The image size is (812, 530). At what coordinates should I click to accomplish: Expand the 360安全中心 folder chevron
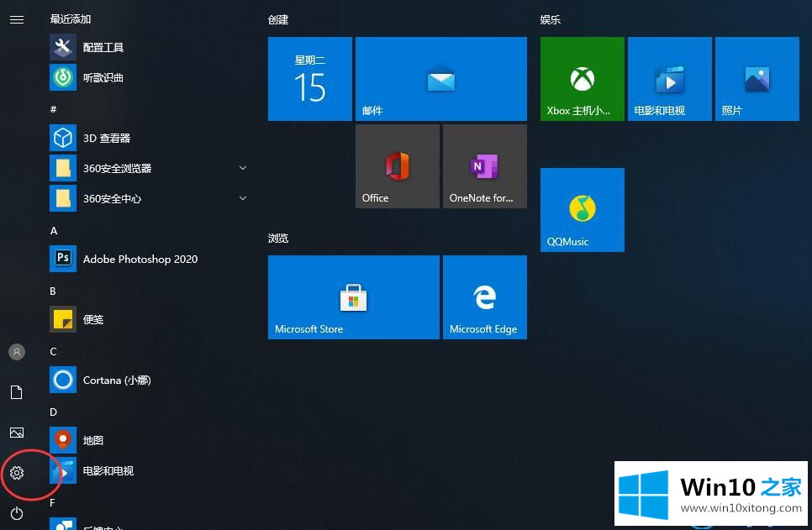pos(242,198)
